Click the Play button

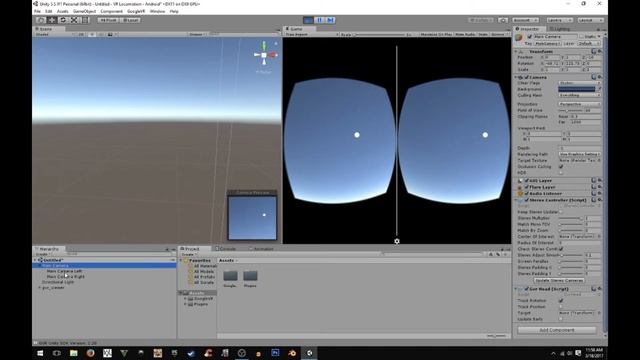point(308,20)
